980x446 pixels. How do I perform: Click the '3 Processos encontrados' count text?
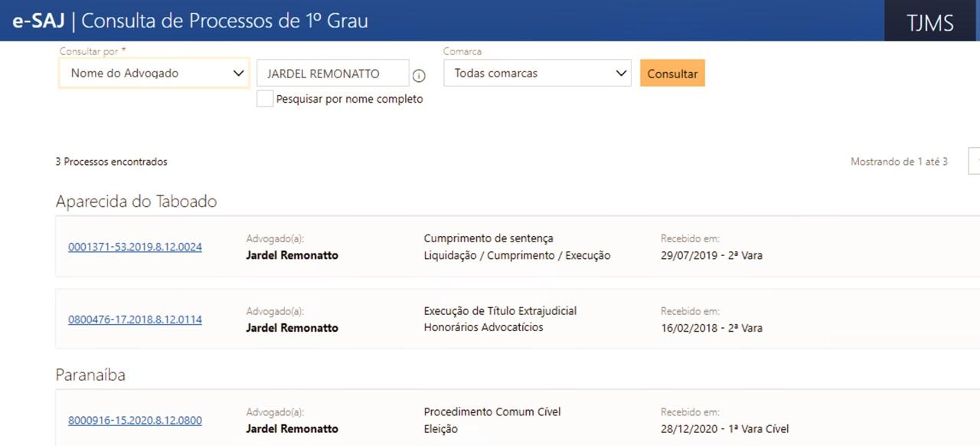[111, 162]
